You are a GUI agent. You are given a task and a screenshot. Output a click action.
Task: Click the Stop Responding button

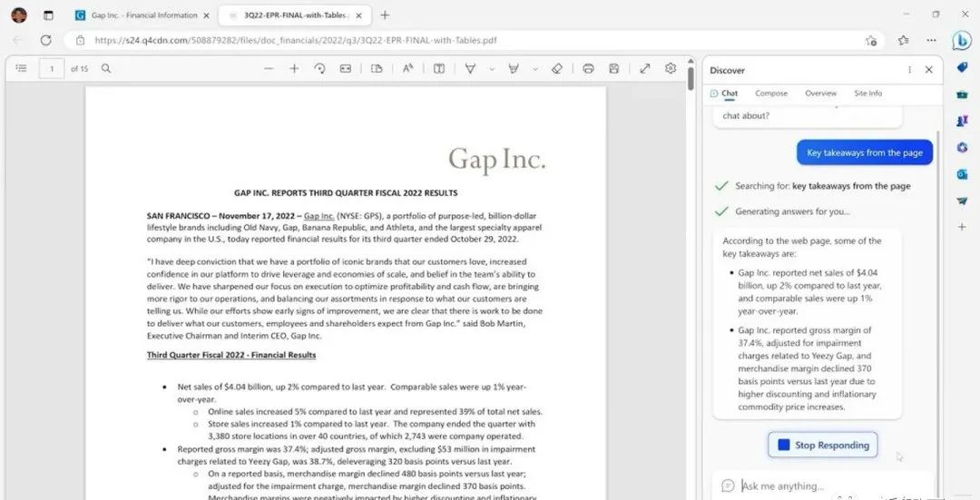822,445
